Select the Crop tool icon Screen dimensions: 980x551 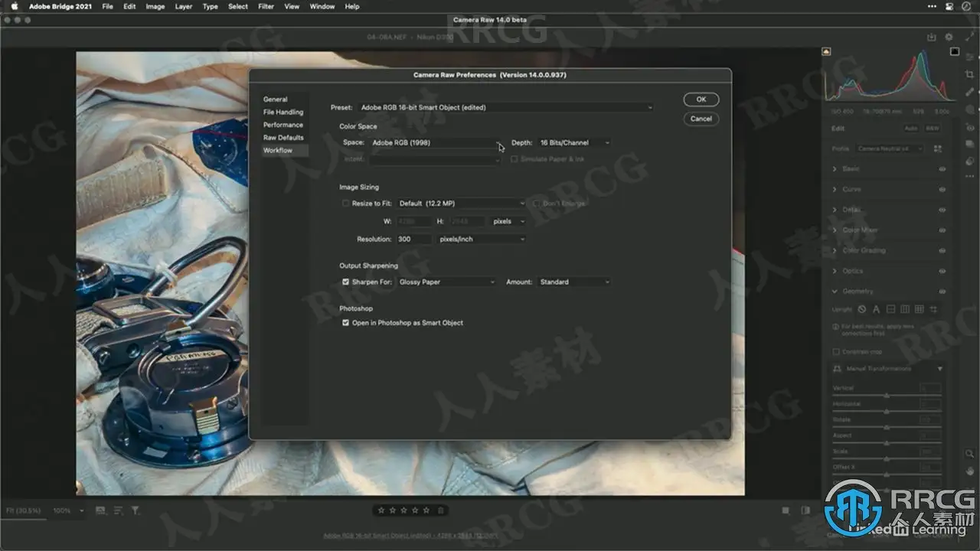coord(970,74)
